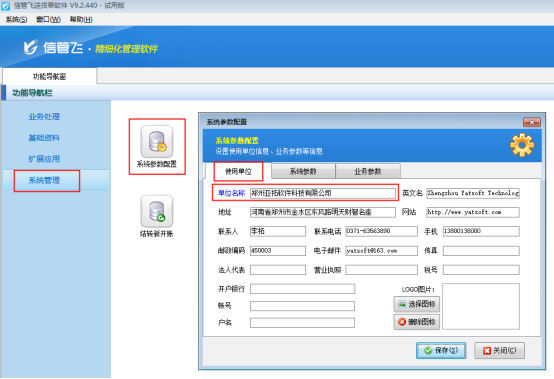The width and height of the screenshot is (554, 379).
Task: Open the 帮助(H) menu
Action: pyautogui.click(x=81, y=19)
